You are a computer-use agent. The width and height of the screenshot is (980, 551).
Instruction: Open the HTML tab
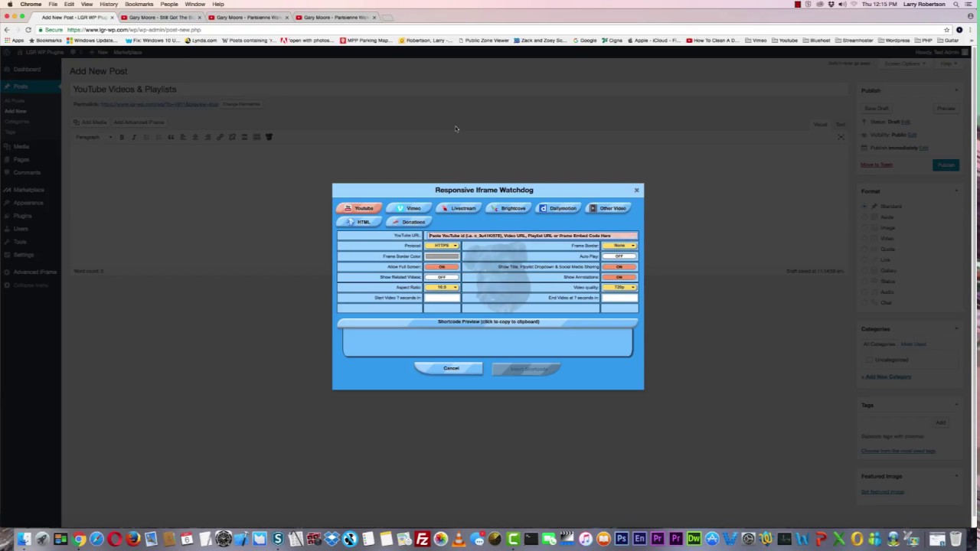[x=358, y=222]
